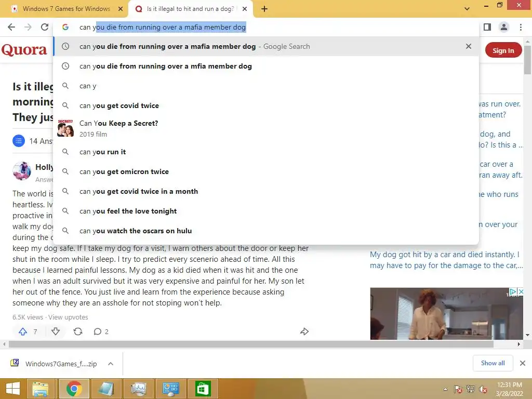
Task: Go to Quora home via logo
Action: click(x=24, y=50)
